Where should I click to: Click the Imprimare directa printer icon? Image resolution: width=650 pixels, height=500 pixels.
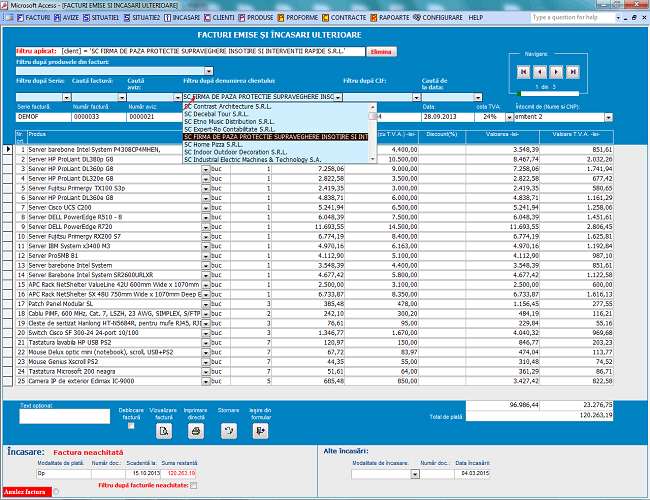click(x=196, y=431)
